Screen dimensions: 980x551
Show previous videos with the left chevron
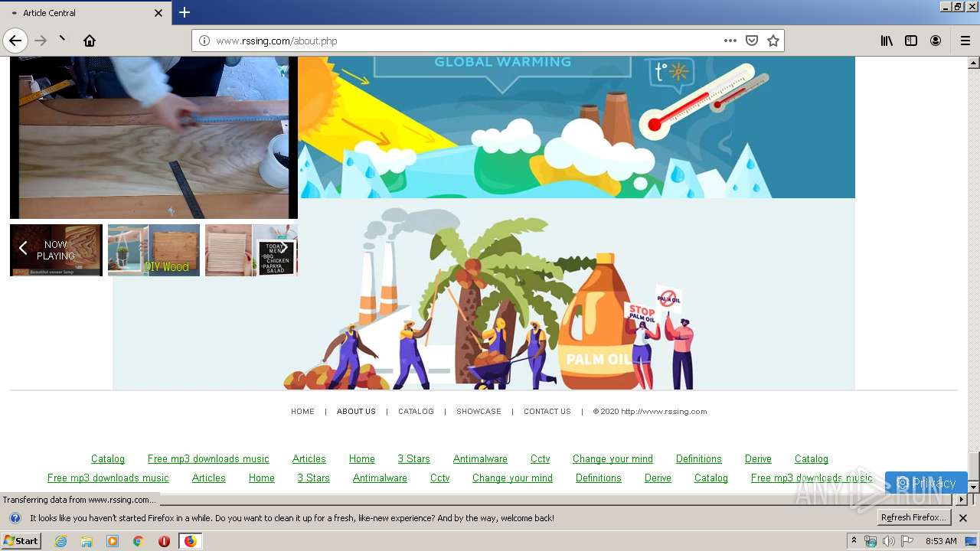click(23, 248)
